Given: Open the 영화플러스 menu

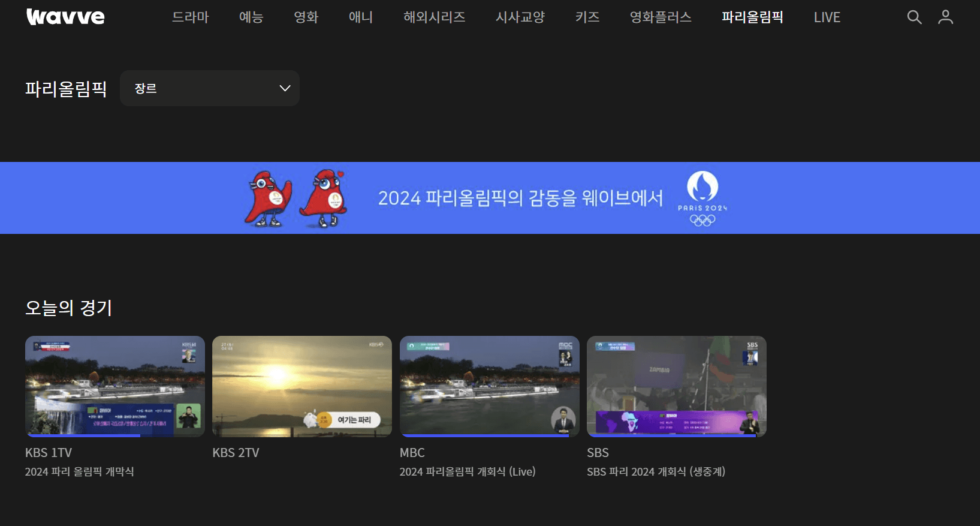Looking at the screenshot, I should point(661,17).
